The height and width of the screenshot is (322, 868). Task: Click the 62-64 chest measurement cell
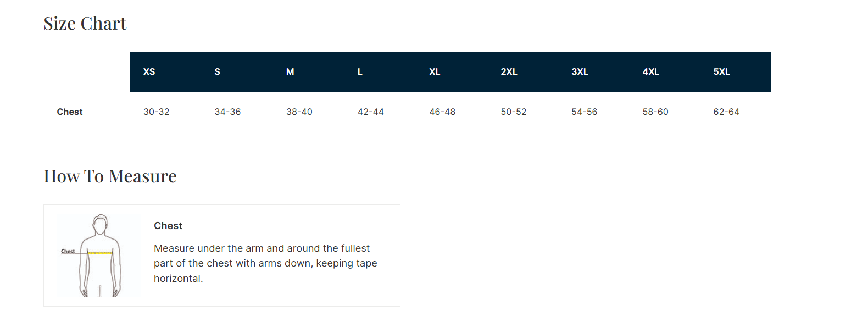(726, 112)
